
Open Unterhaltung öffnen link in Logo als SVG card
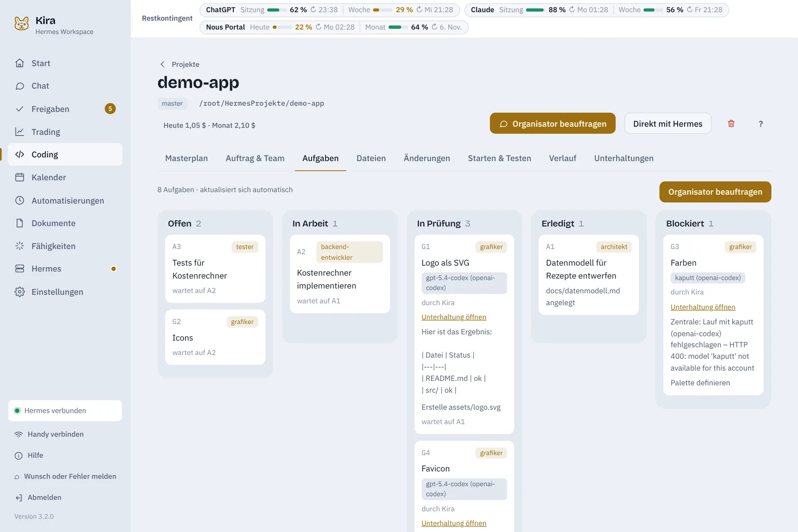pyautogui.click(x=454, y=317)
